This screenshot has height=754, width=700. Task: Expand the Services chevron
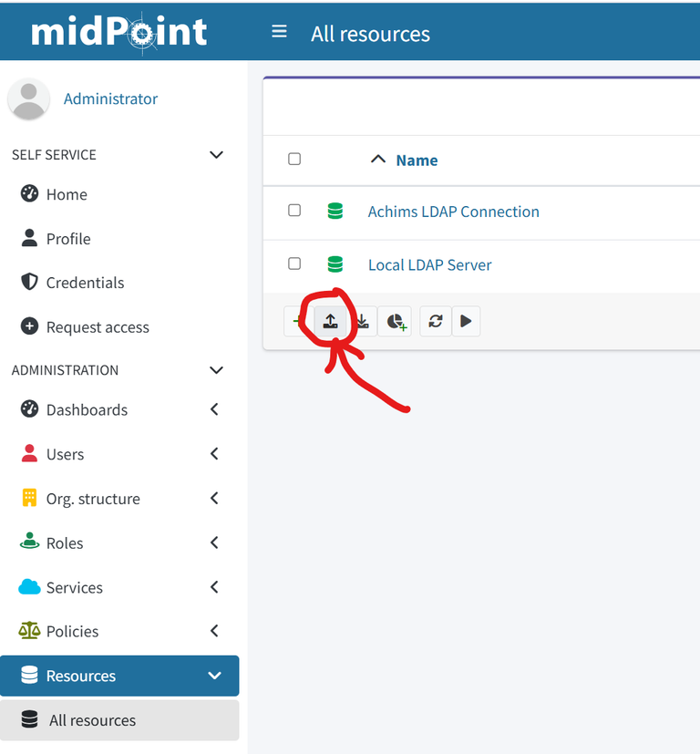[x=214, y=586]
